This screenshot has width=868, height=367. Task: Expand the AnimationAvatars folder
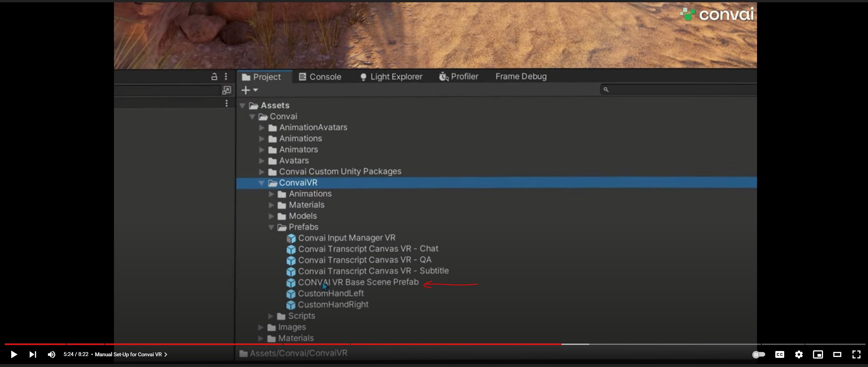[261, 128]
